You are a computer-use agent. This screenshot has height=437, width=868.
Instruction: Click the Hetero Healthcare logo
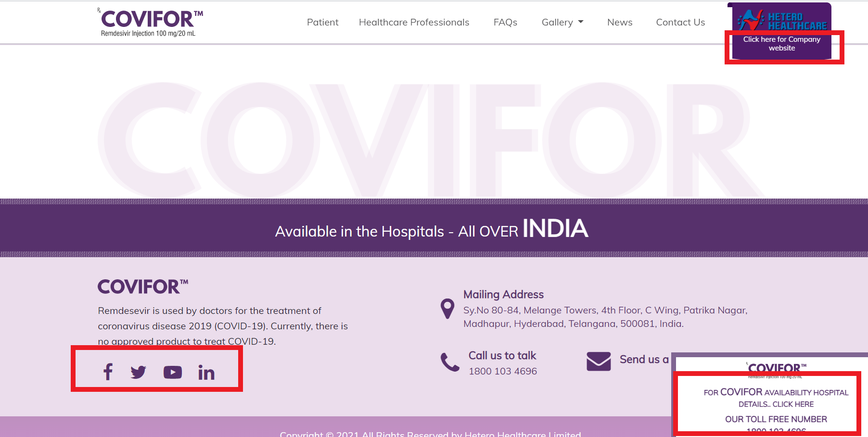click(x=782, y=20)
